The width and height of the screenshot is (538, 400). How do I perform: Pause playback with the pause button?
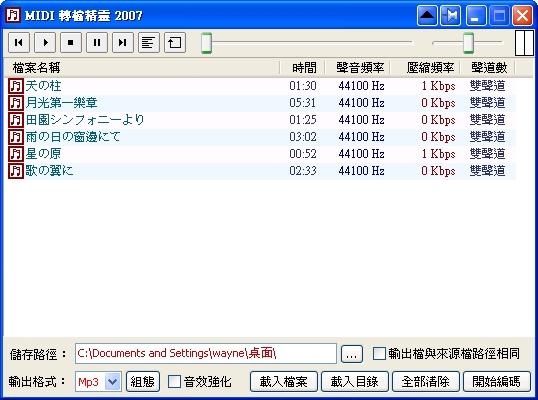(x=97, y=43)
